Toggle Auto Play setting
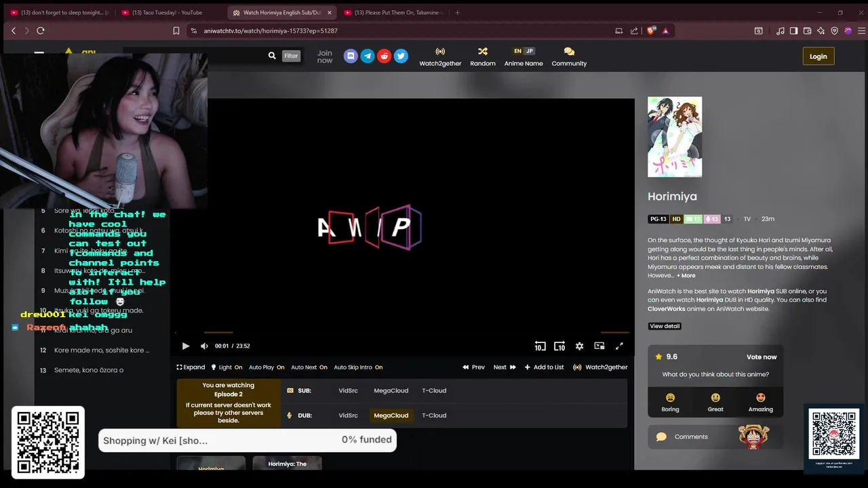This screenshot has width=868, height=488. click(267, 367)
